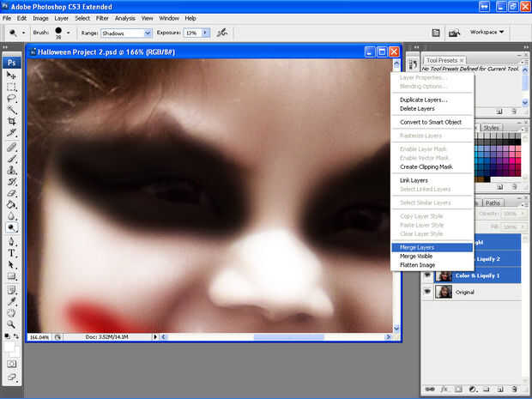Screen dimensions: 532x399
Task: Hide the Color & Liquify 1 layer
Action: (x=427, y=275)
